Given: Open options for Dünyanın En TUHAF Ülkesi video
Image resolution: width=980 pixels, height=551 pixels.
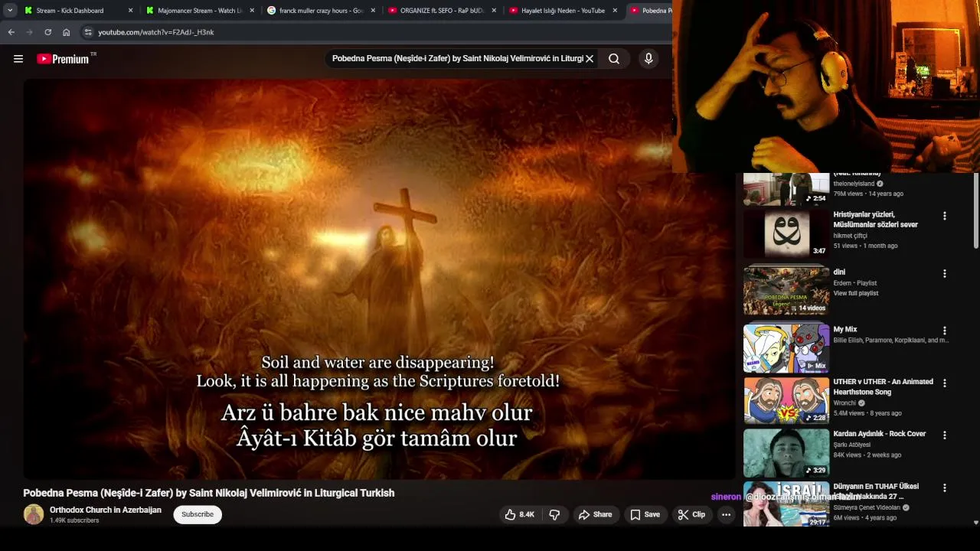Looking at the screenshot, I should pos(944,487).
